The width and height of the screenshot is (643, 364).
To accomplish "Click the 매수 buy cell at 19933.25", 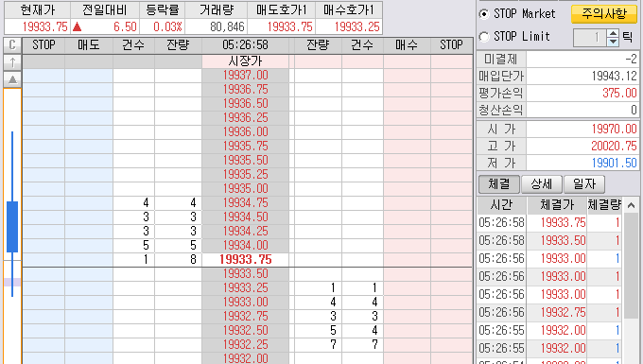I will pyautogui.click(x=407, y=287).
